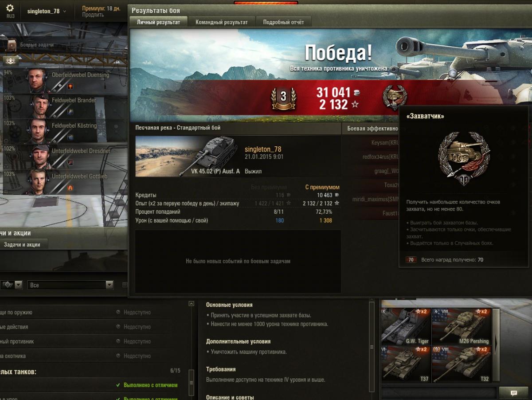Click the task list scroll-up arrow
Viewport: 532px width, 400px height.
coord(191,304)
